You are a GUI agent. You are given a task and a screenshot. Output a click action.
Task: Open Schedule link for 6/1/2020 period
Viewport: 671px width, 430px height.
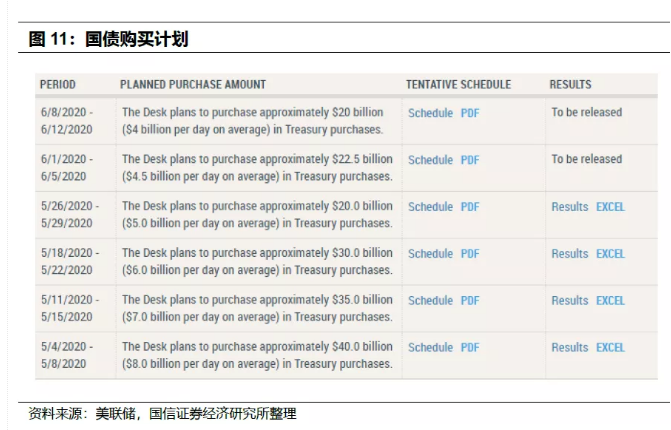point(430,160)
